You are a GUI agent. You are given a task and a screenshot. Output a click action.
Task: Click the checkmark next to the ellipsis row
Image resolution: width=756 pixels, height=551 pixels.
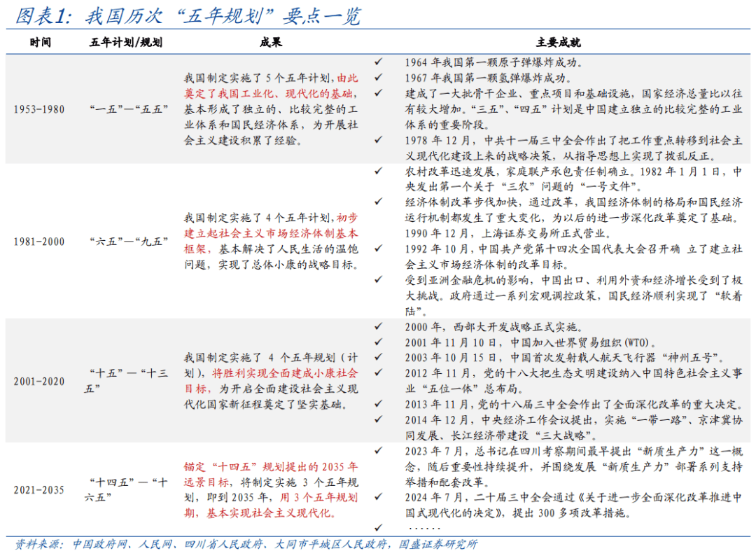coord(378,528)
